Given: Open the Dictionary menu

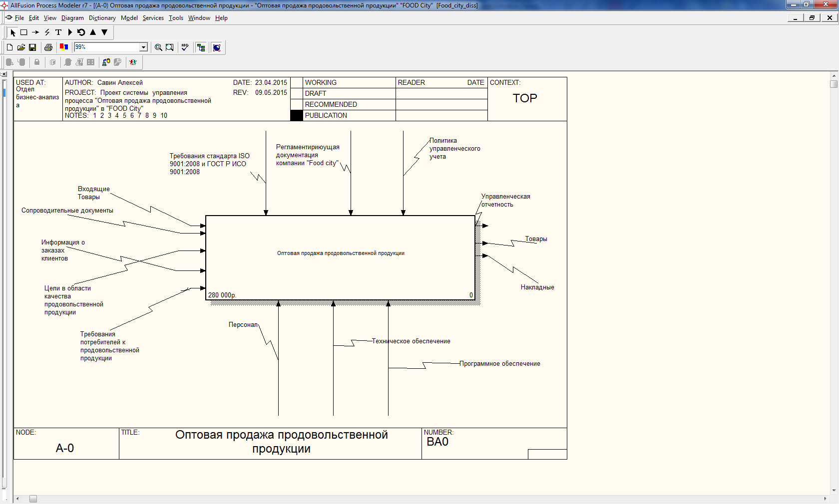Looking at the screenshot, I should coord(102,18).
